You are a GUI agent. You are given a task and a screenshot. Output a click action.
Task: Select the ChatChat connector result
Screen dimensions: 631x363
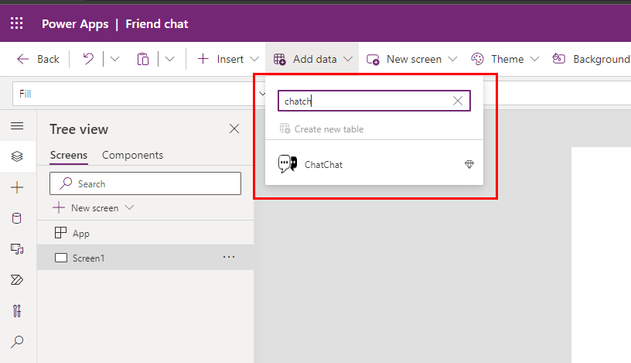coord(374,164)
